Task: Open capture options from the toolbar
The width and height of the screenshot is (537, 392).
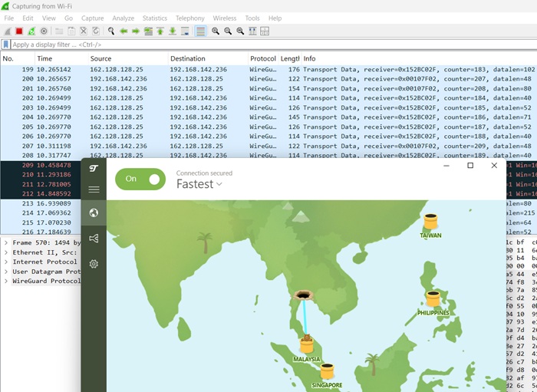Action: [x=44, y=31]
